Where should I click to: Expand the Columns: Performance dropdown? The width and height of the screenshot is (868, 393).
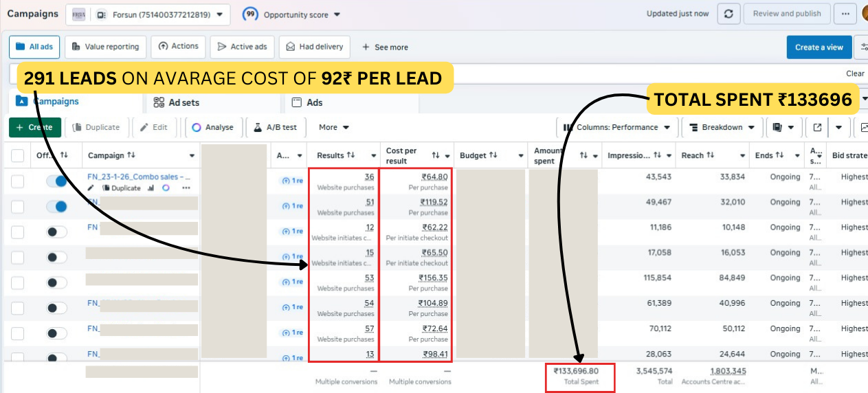click(x=616, y=127)
